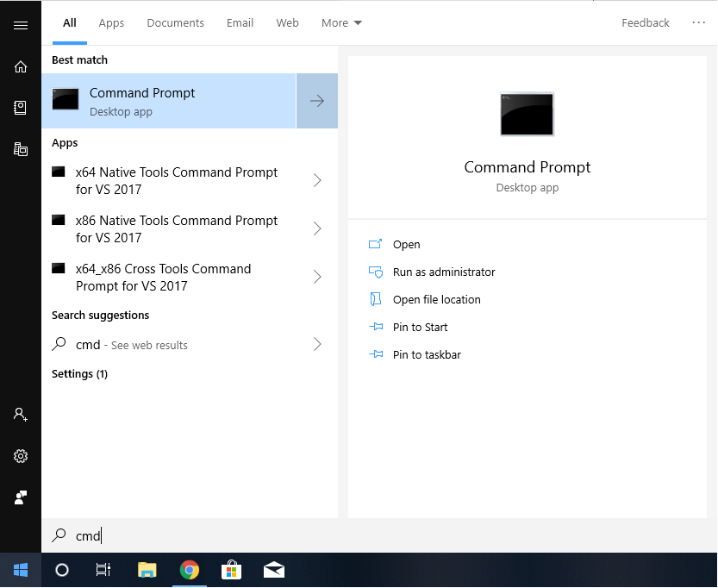Open Settings from the sidebar gear icon
This screenshot has height=588, width=718.
(21, 456)
